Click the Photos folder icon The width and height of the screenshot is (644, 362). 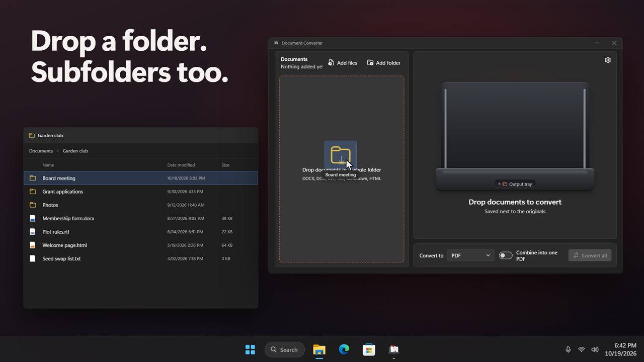pyautogui.click(x=33, y=205)
